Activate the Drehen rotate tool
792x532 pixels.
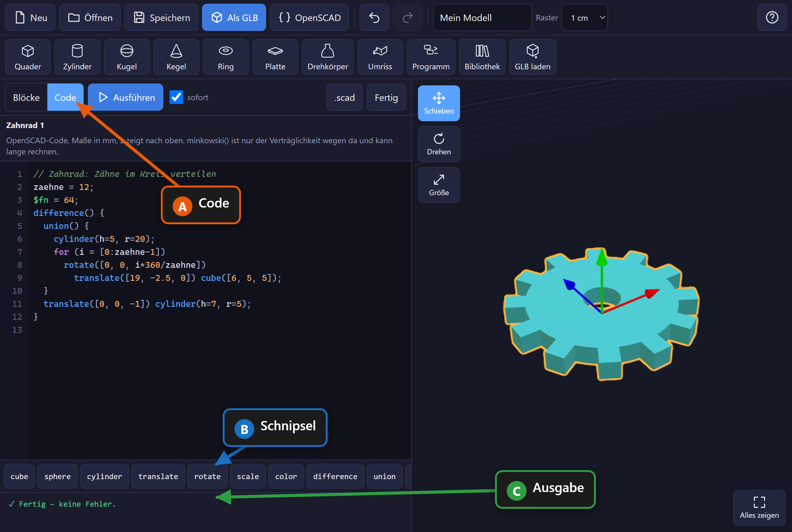[x=439, y=144]
